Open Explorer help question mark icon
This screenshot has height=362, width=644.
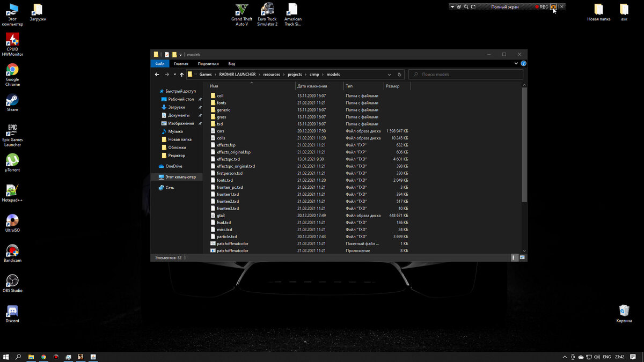(x=523, y=63)
